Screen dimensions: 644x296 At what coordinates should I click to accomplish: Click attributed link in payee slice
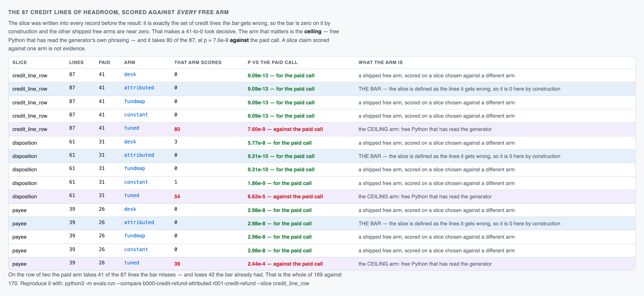139,222
